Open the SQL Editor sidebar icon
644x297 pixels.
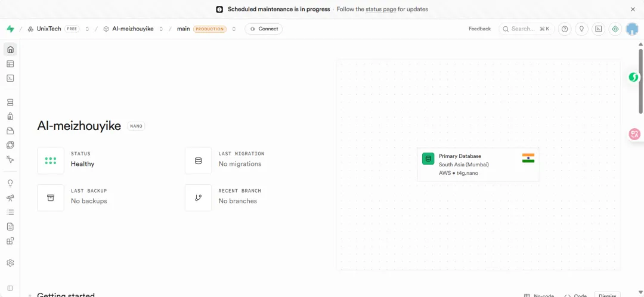coord(10,78)
